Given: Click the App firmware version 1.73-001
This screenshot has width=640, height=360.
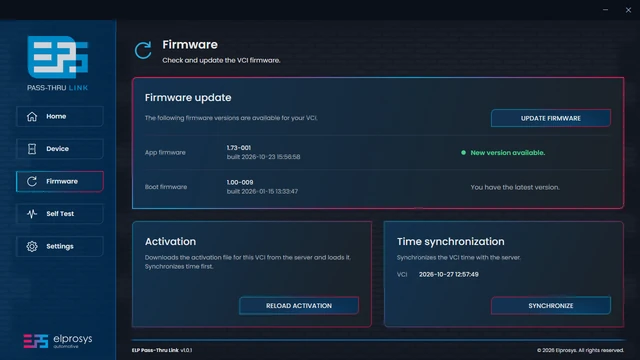Looking at the screenshot, I should point(239,148).
